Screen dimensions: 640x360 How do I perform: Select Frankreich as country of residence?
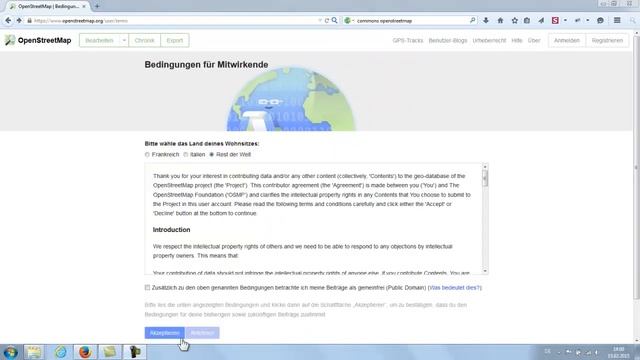tap(147, 155)
